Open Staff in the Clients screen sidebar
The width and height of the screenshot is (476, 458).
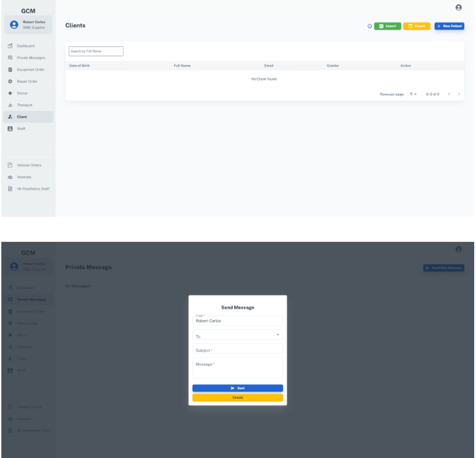28,129
